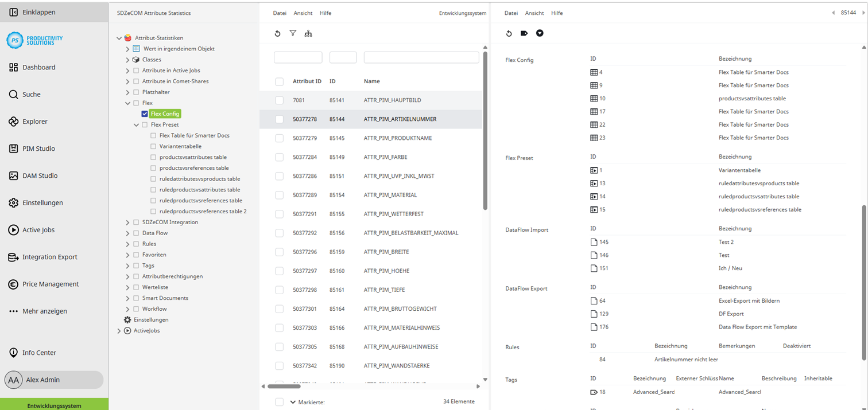Select the filter icon above the attribute list
The image size is (868, 410).
click(x=293, y=33)
